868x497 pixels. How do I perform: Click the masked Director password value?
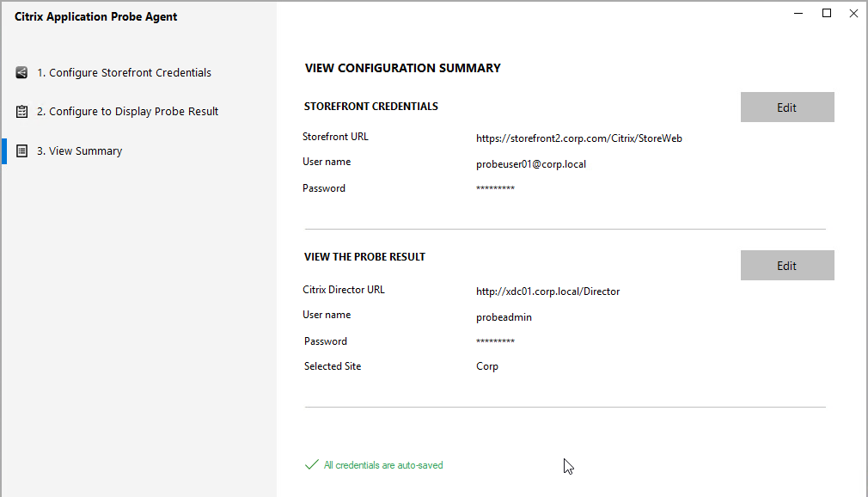[495, 341]
